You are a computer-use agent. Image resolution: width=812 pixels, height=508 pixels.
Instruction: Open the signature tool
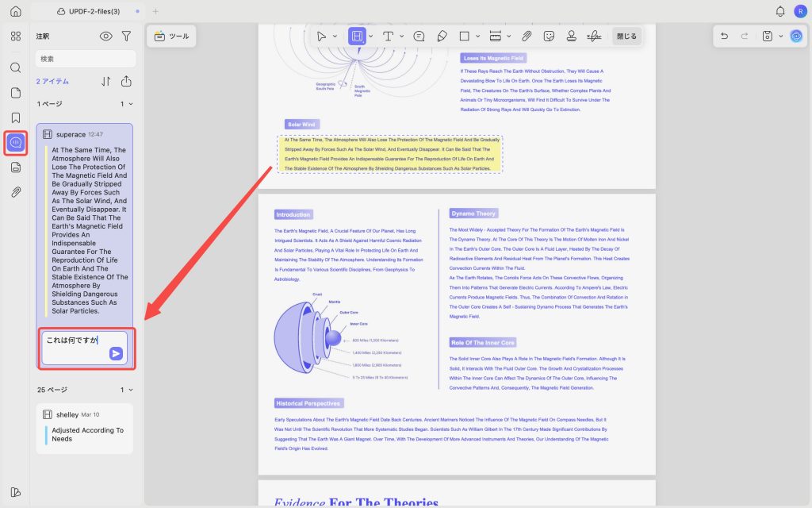[x=594, y=36]
